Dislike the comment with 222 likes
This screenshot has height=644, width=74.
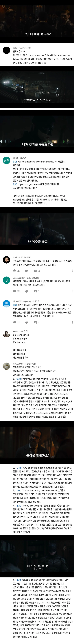(26, 322)
